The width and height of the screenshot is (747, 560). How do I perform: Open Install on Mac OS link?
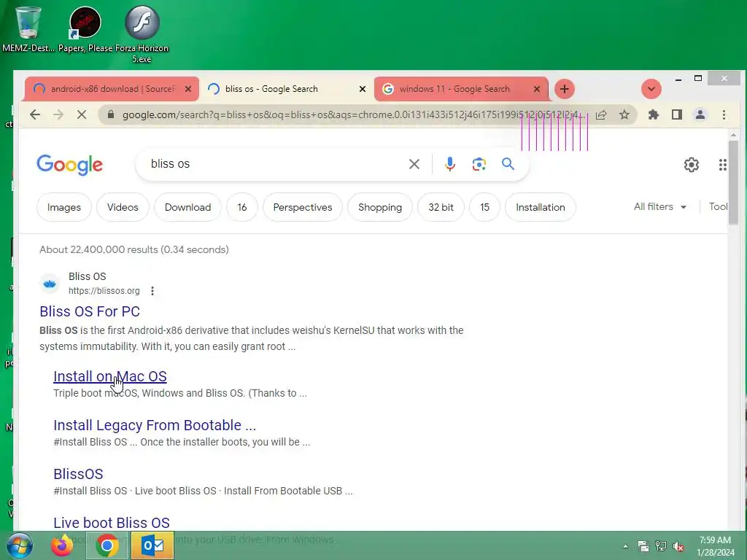[x=110, y=376]
